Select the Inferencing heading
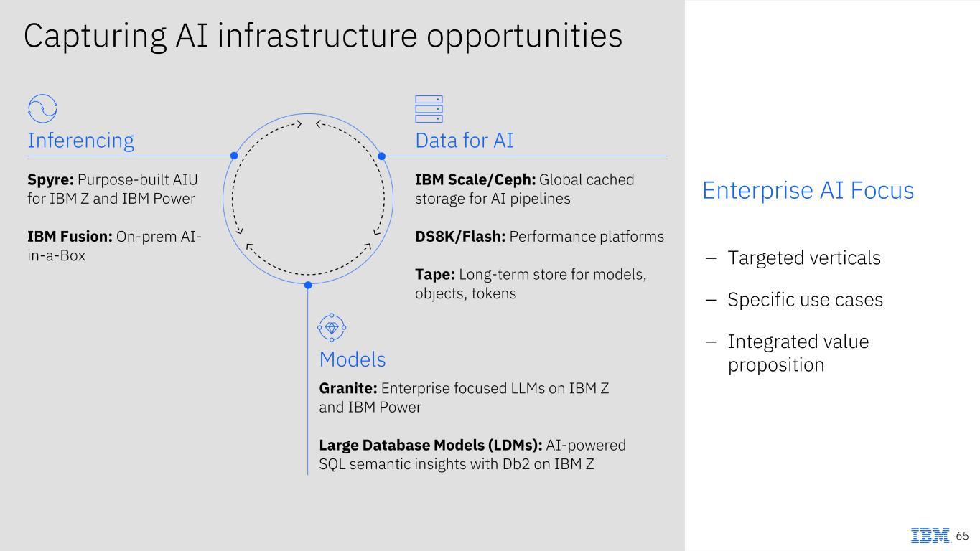The image size is (980, 551). pyautogui.click(x=80, y=140)
